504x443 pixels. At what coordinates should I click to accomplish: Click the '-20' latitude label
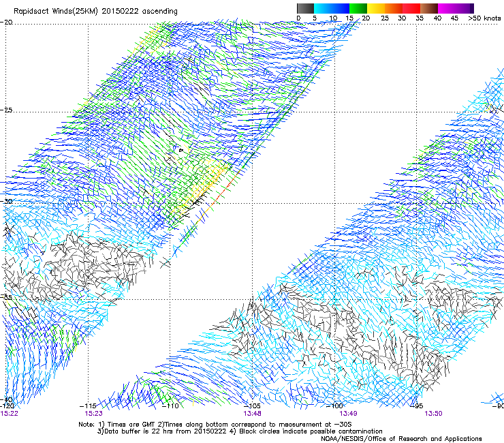click(6, 22)
